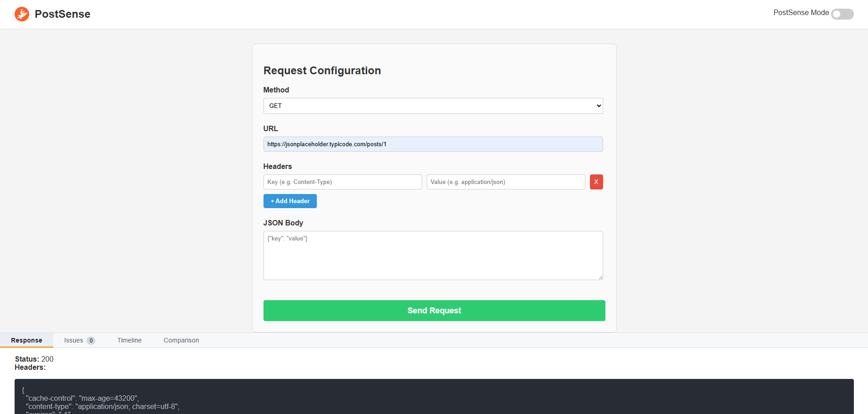Click the PostSense bird logo icon
This screenshot has width=868, height=414.
click(x=22, y=14)
